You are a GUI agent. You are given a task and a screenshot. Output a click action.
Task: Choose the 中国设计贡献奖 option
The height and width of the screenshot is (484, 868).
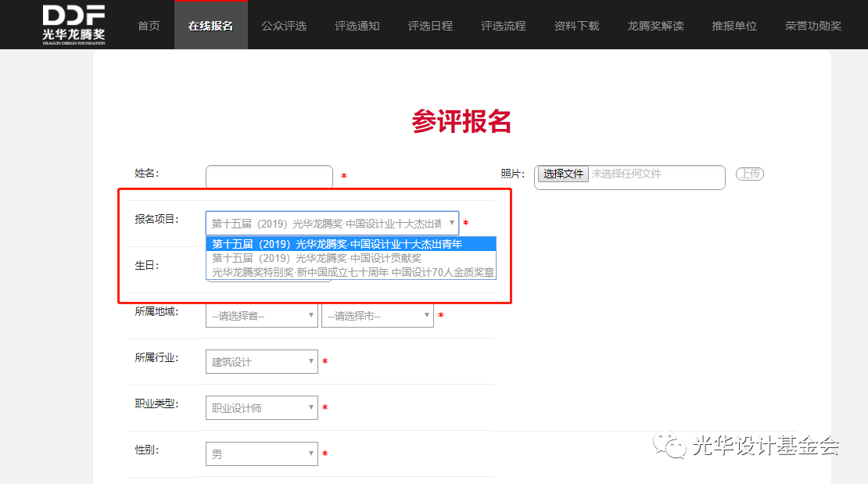pos(351,259)
